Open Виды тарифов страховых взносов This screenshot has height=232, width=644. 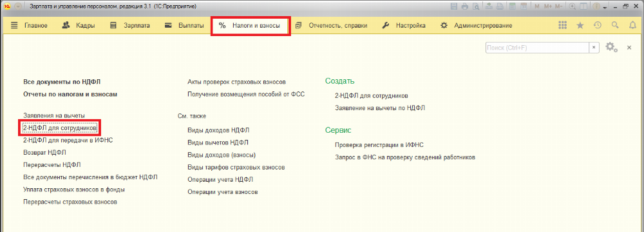pyautogui.click(x=236, y=168)
